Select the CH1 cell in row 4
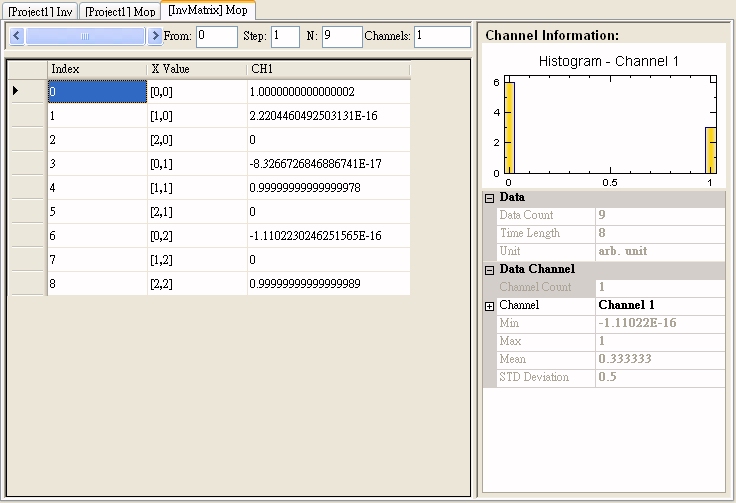Image resolution: width=736 pixels, height=503 pixels. click(x=328, y=188)
